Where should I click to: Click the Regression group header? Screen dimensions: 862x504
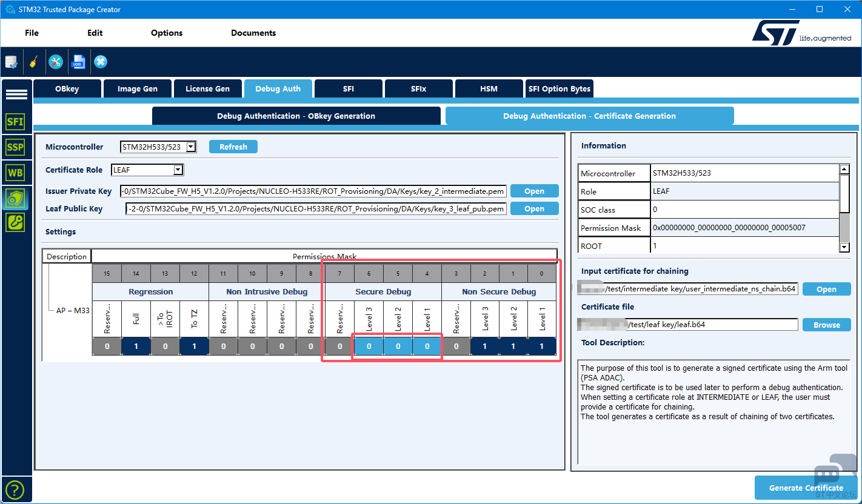click(151, 291)
